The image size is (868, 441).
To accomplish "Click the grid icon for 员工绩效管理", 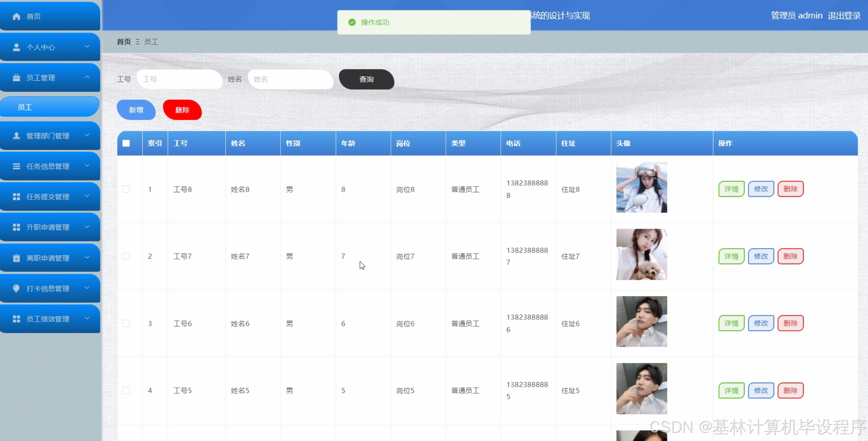I will coord(16,319).
